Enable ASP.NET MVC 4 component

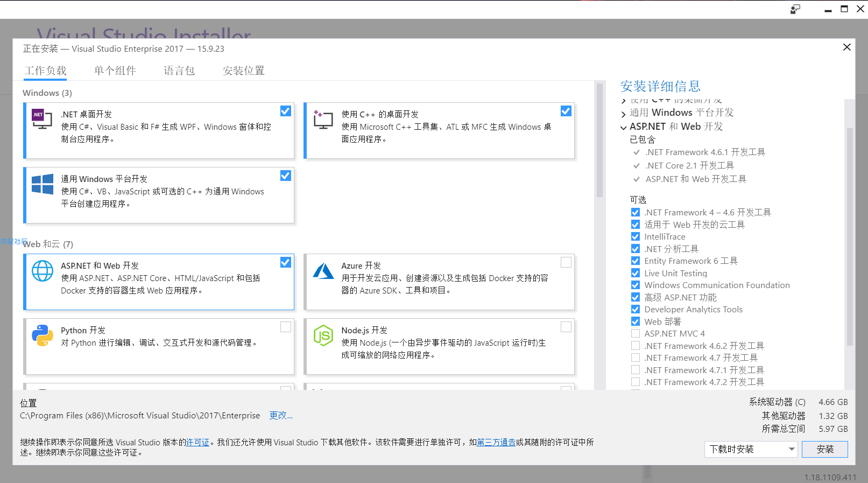point(636,333)
